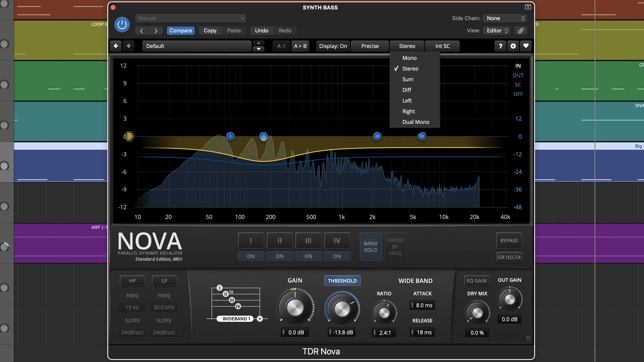Select the band III node in the EQ graph
Screen dimensions: 644x362
pos(377,136)
